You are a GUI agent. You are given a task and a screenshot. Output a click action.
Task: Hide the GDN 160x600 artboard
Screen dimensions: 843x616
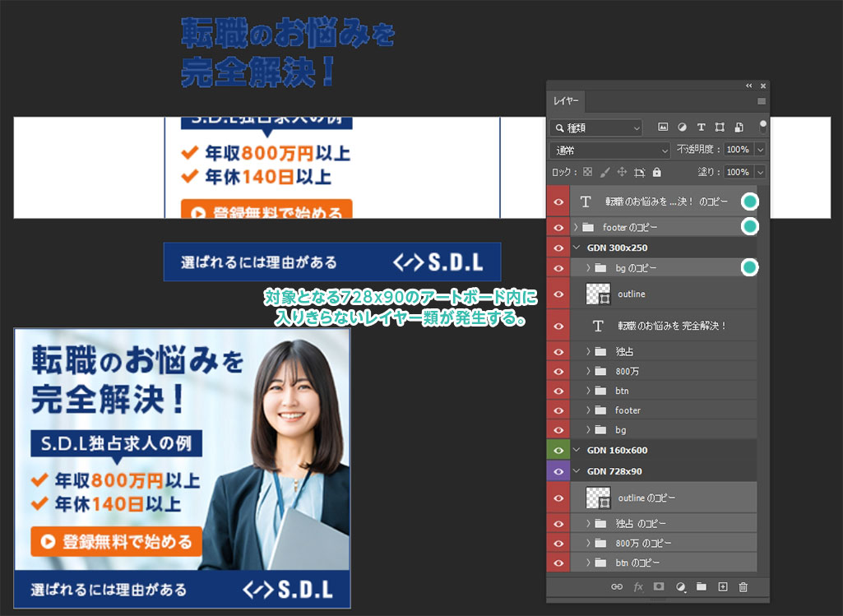tap(558, 450)
